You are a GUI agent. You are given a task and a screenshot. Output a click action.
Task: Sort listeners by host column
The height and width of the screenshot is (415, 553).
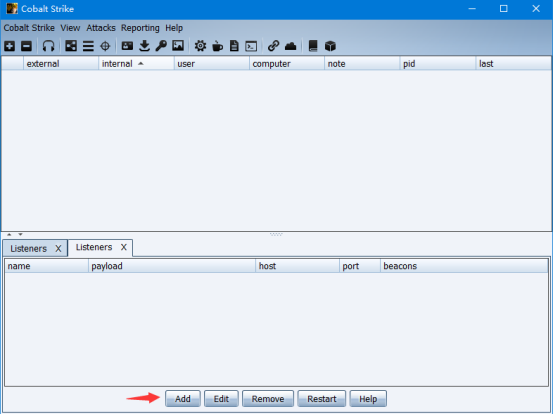pos(297,266)
